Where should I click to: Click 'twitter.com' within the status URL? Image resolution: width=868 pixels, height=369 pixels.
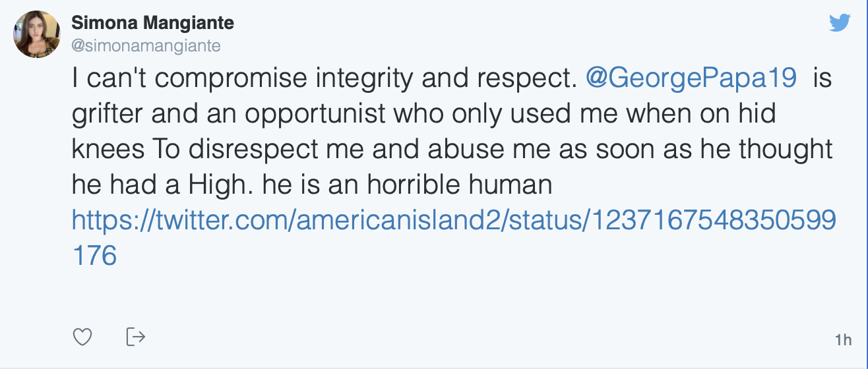coord(225,220)
